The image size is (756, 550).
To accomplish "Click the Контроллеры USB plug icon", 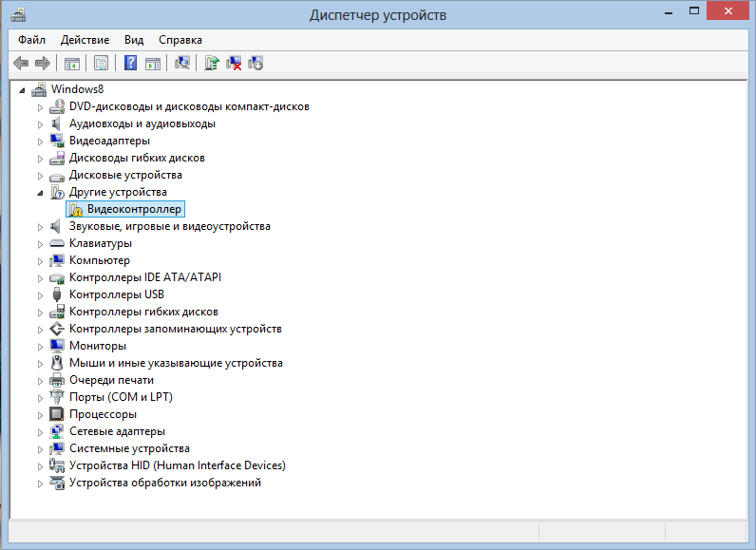I will tap(57, 294).
